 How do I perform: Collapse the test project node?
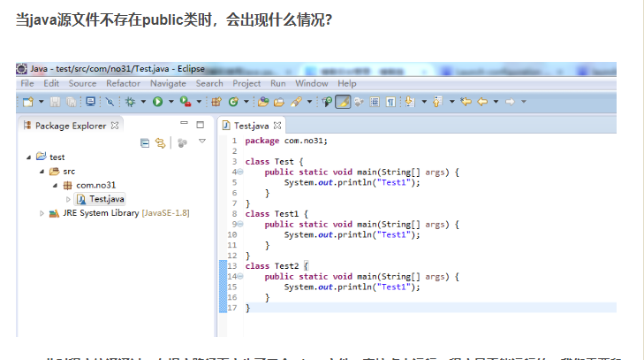tap(28, 157)
